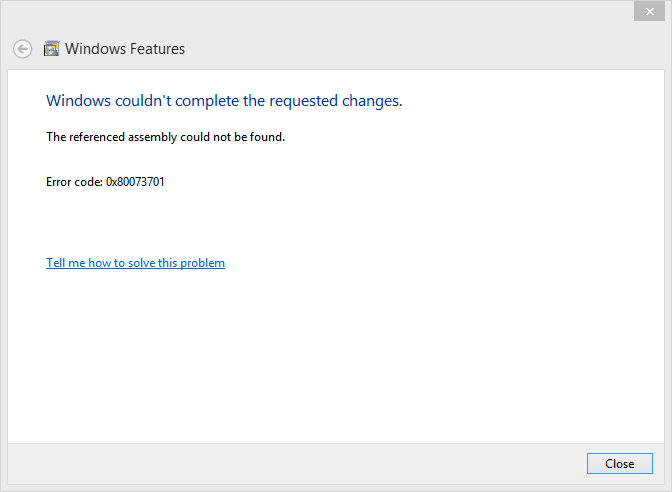Select the 'Error code: 0x80073701' text
This screenshot has width=672, height=492.
105,182
